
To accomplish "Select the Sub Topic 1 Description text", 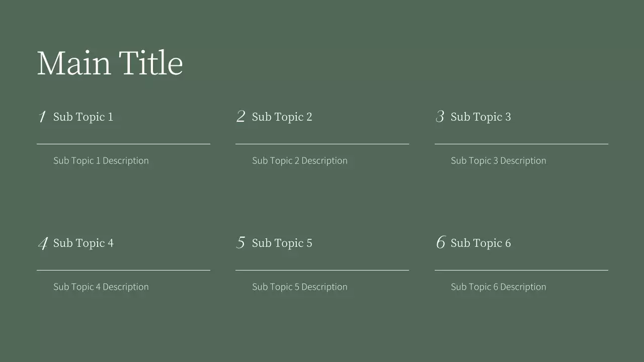I will tap(101, 161).
